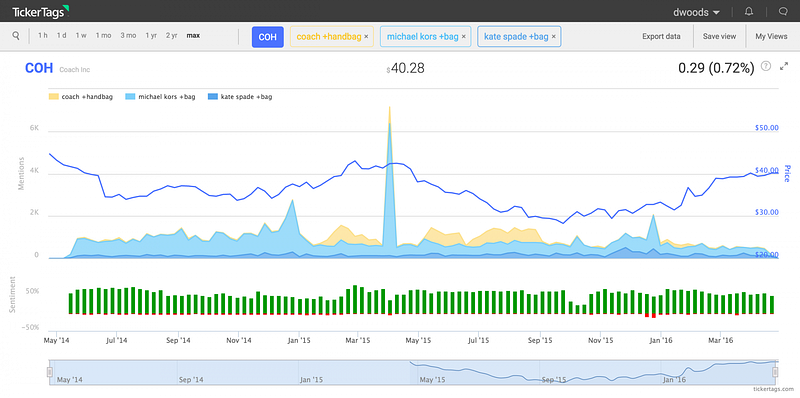Toggle kate spade +bag legend series
Image resolution: width=800 pixels, height=398 pixels.
(x=240, y=96)
